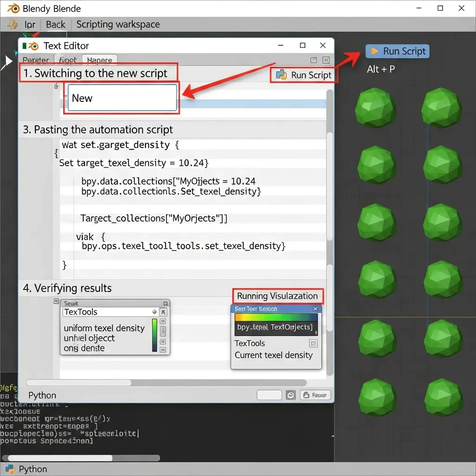This screenshot has width=476, height=476.
Task: Click the New script name field
Action: tap(122, 98)
